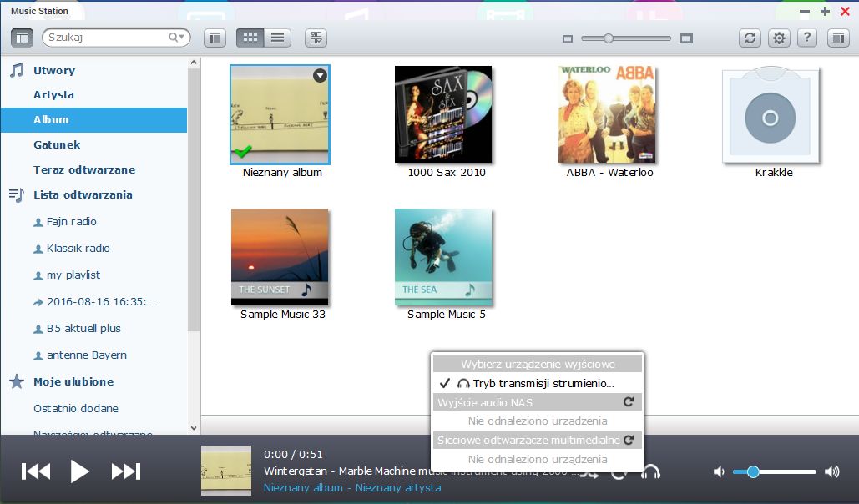
Task: Select the Sample Music 33 album cover
Action: point(280,257)
